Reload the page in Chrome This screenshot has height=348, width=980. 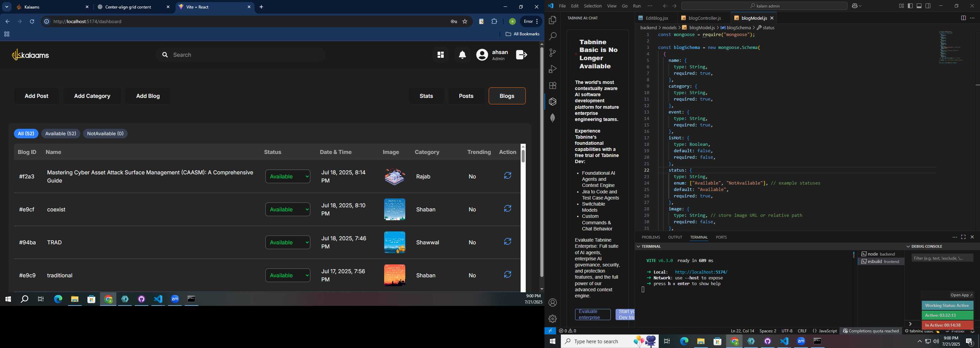[x=32, y=22]
